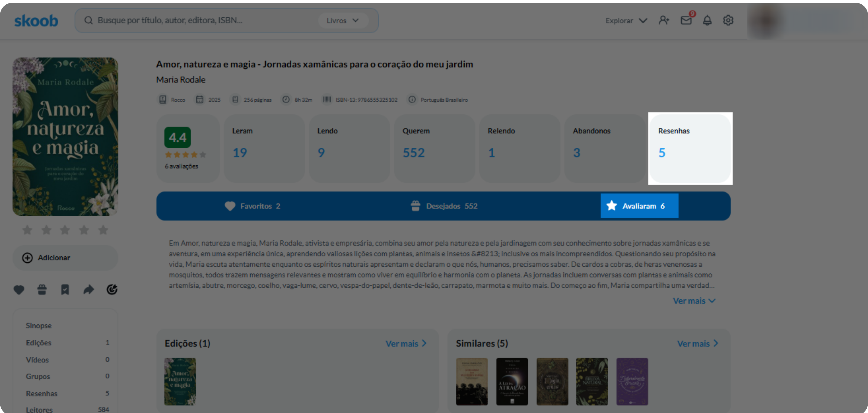Image resolution: width=868 pixels, height=413 pixels.
Task: Open the messages envelope icon
Action: coord(686,21)
